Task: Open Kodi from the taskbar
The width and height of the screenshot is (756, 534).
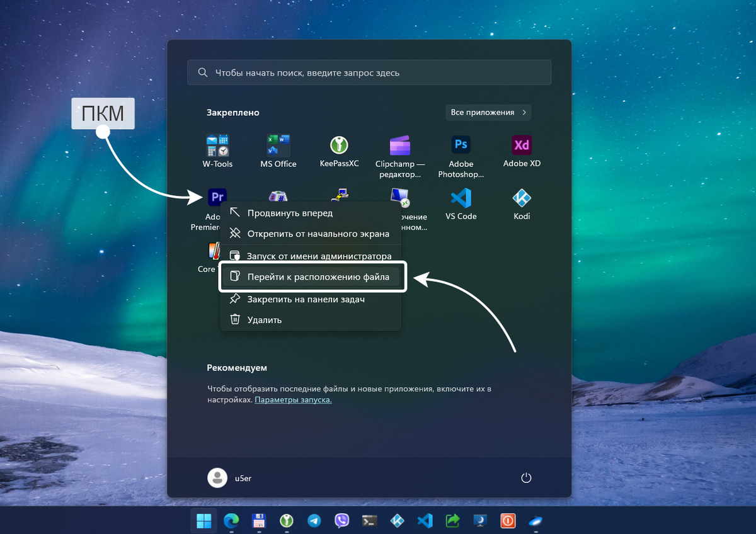Action: (397, 521)
